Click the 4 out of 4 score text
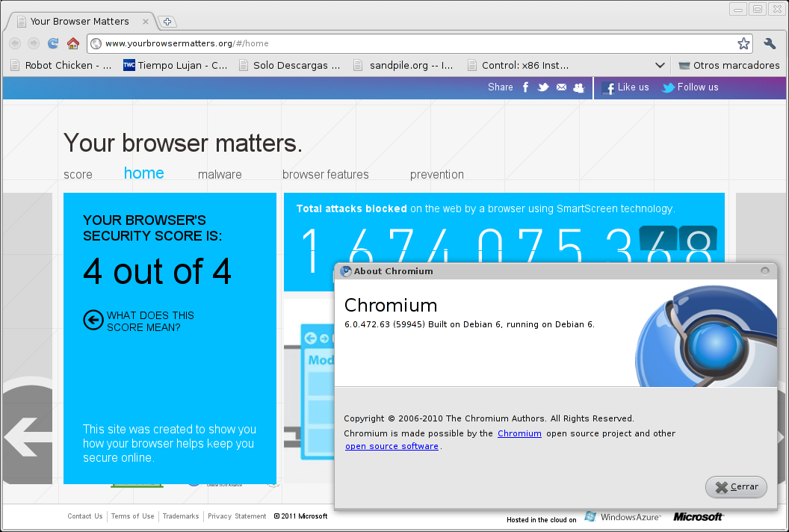The width and height of the screenshot is (789, 532). pos(157,272)
